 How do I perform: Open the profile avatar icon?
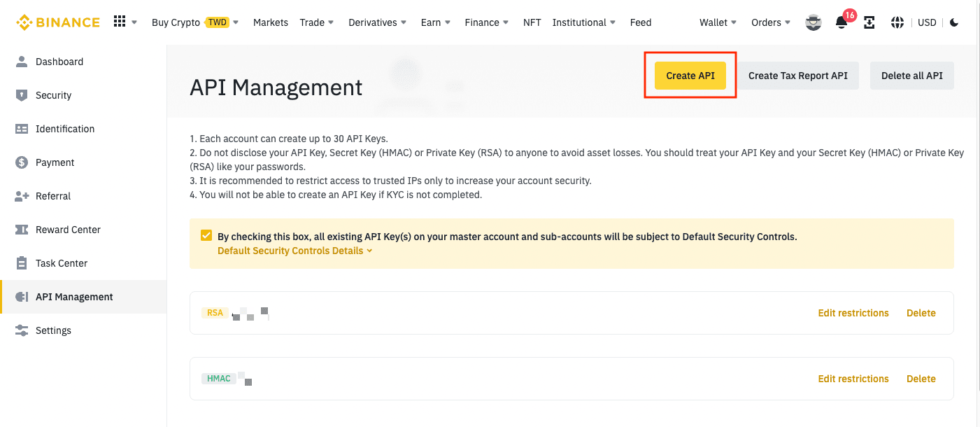click(813, 22)
